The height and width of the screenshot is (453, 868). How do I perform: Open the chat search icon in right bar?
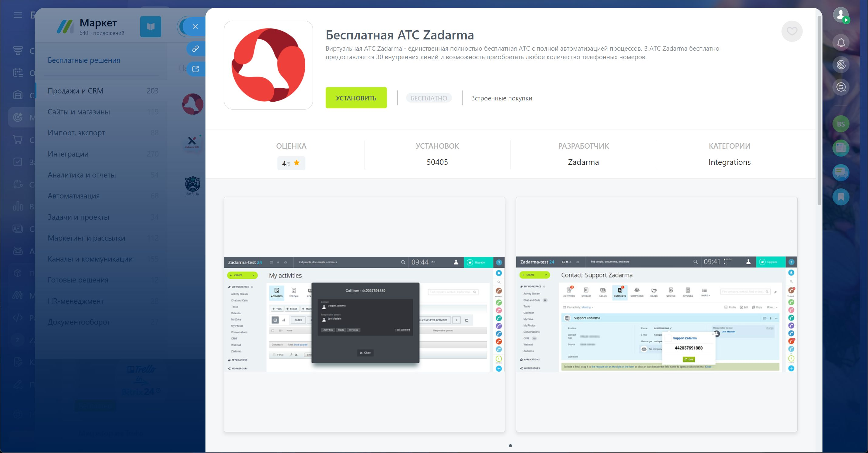point(841,87)
